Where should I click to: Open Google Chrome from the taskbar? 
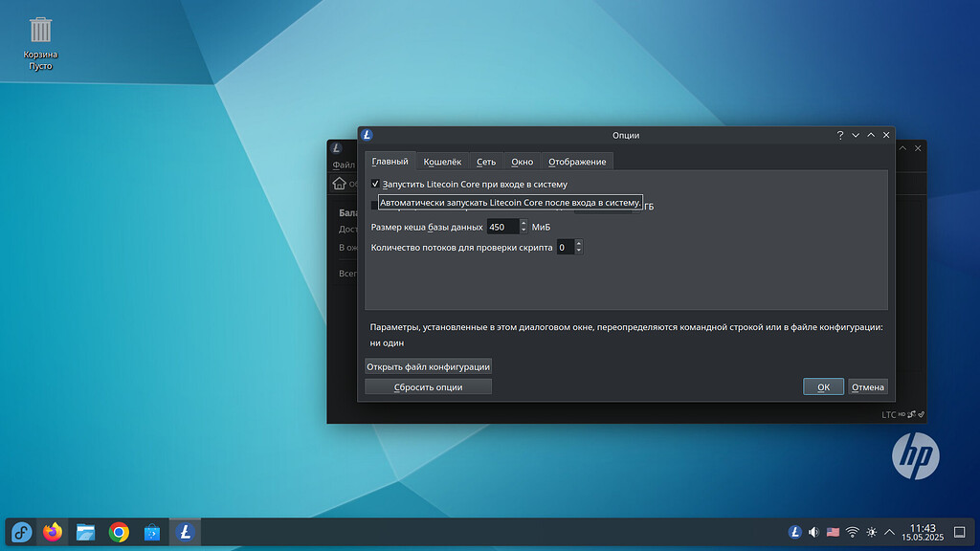[x=119, y=532]
